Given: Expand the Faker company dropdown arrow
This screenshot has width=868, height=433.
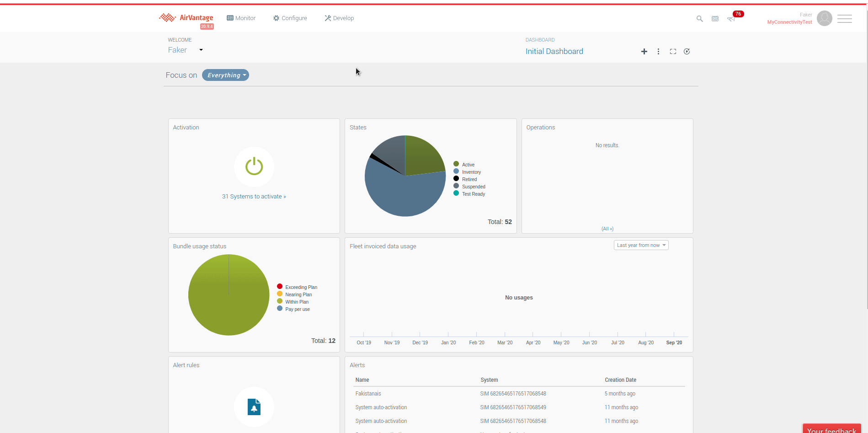Looking at the screenshot, I should pos(201,50).
